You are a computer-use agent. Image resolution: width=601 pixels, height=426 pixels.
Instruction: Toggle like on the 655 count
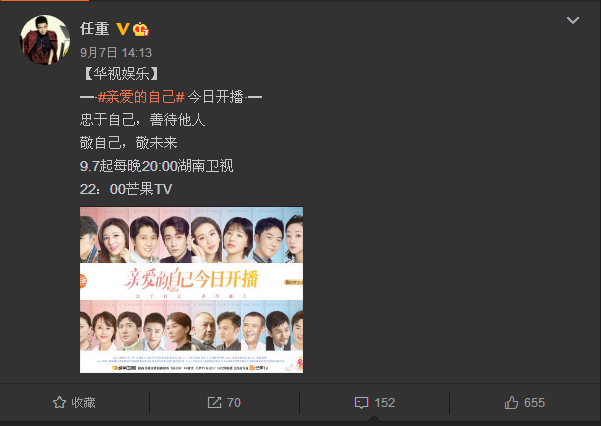pyautogui.click(x=525, y=403)
